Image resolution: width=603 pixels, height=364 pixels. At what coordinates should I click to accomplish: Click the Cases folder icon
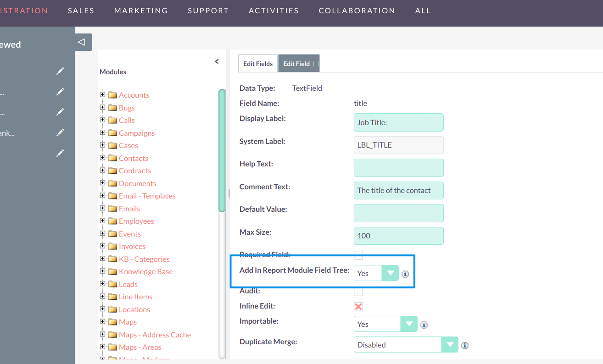click(x=112, y=145)
